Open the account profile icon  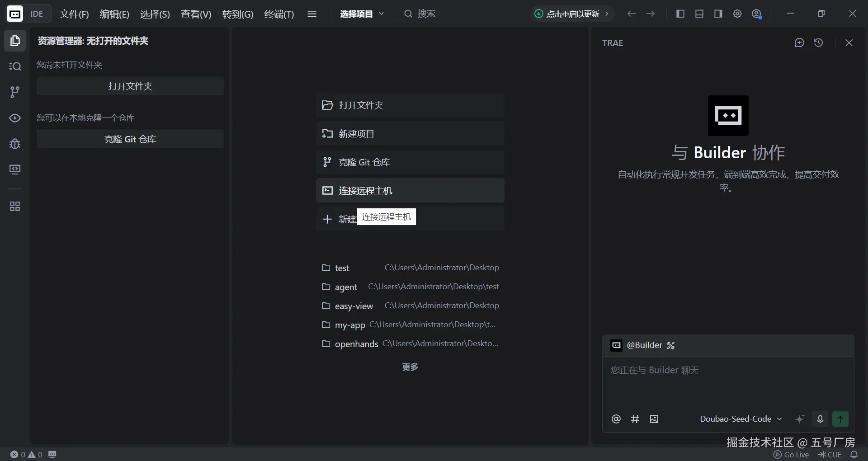(x=757, y=14)
